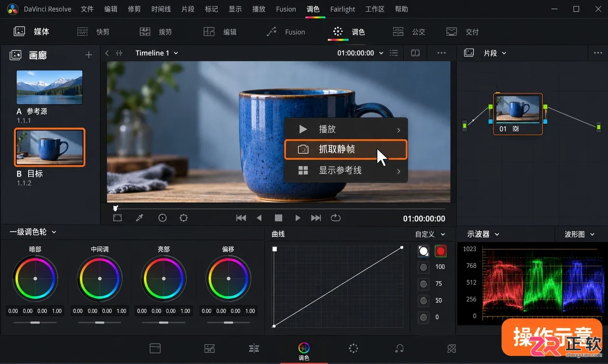Screen dimensions: 608x364
Task: Click the dotted circle icon in bottom bar
Action: [x=353, y=348]
